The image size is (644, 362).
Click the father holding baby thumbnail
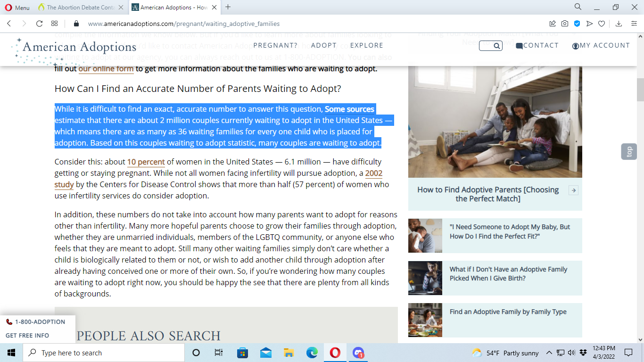[x=425, y=236]
